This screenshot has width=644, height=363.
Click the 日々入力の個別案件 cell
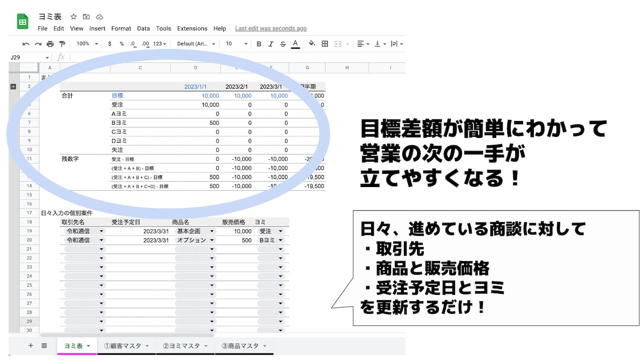pos(67,213)
